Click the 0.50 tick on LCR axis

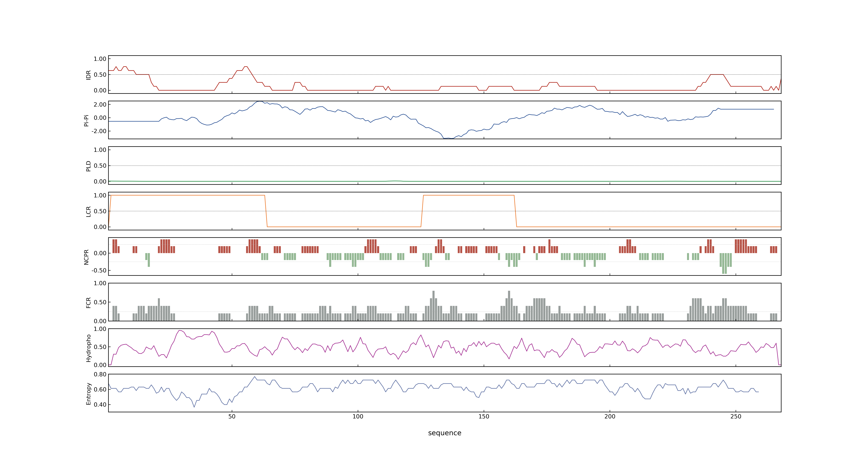point(100,211)
